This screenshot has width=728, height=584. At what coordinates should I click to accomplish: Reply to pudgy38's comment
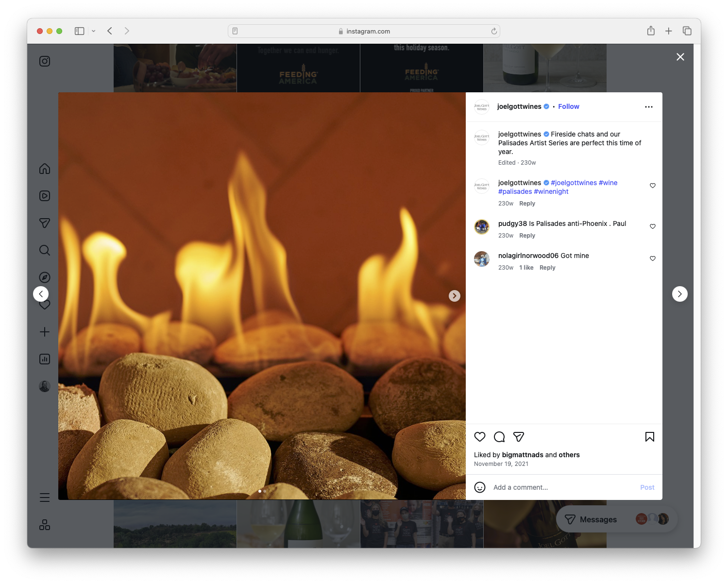pos(527,236)
